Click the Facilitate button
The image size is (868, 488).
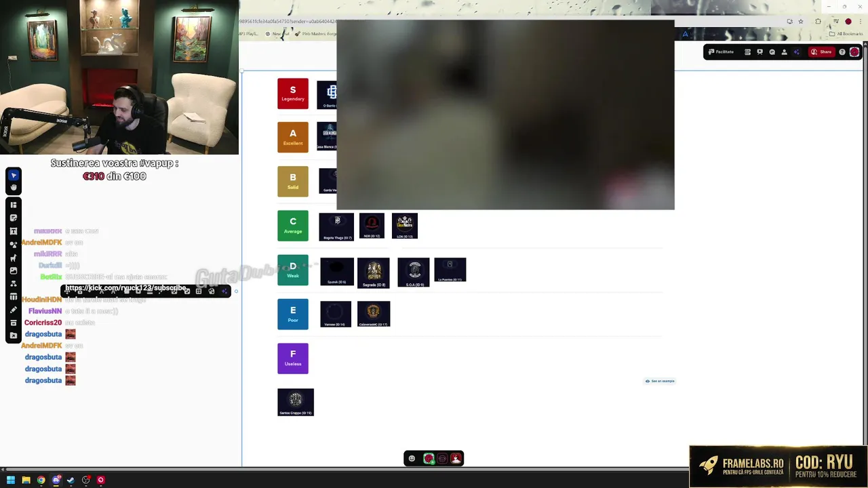[721, 52]
